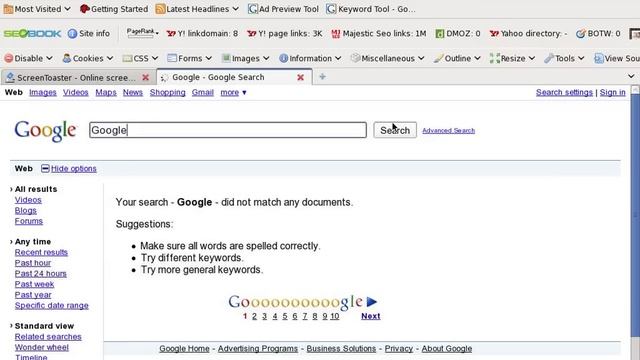Go to Google Images link
The image size is (640, 360).
click(43, 92)
